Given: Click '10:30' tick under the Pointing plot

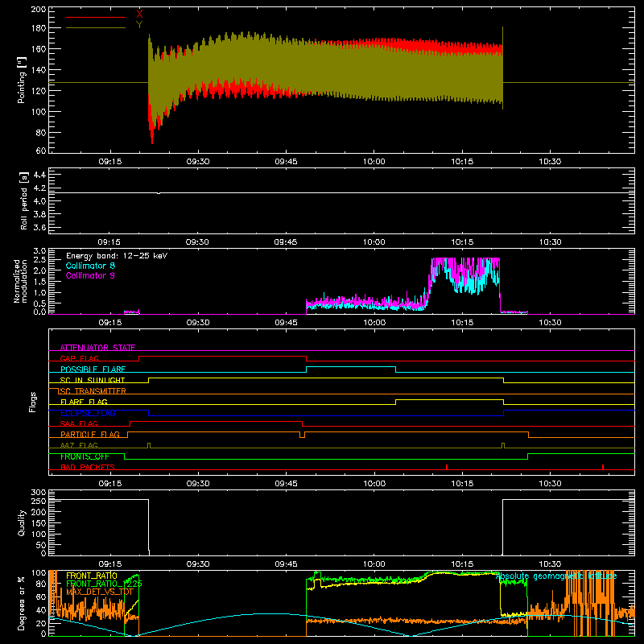Looking at the screenshot, I should click(550, 162).
